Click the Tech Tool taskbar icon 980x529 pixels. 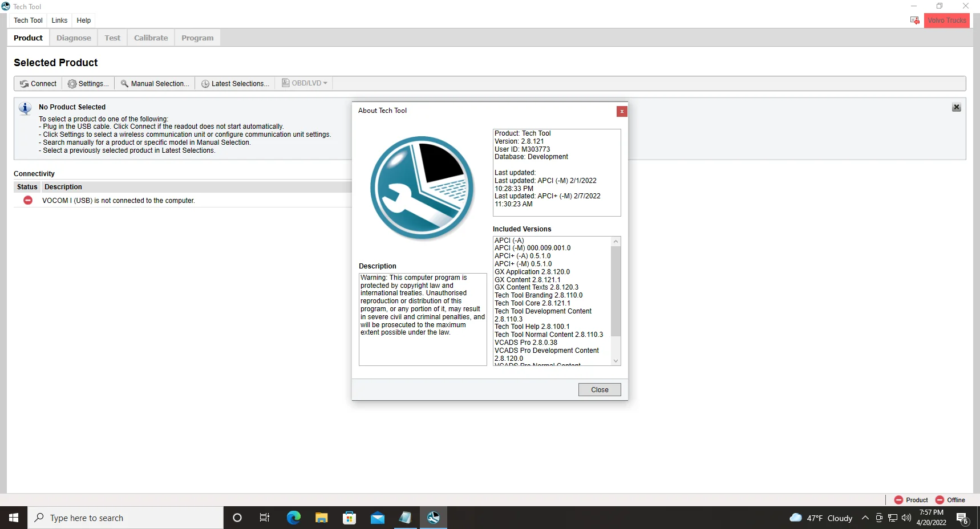[433, 518]
